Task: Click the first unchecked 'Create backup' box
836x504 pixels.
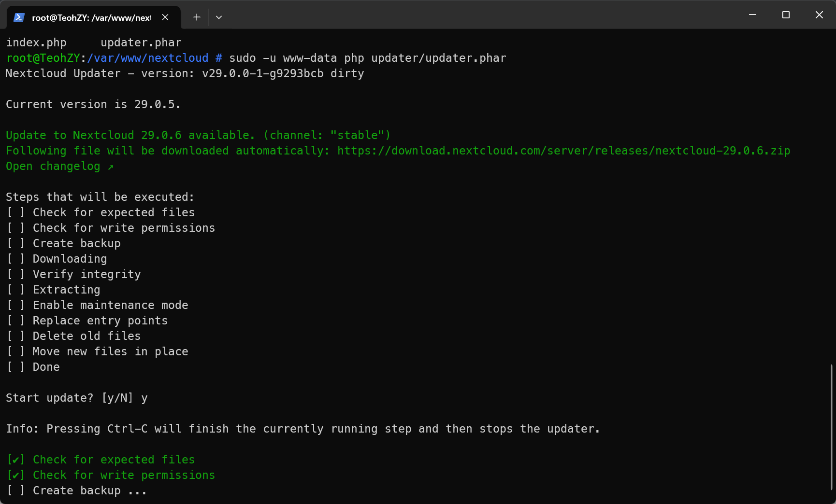Action: [16, 243]
